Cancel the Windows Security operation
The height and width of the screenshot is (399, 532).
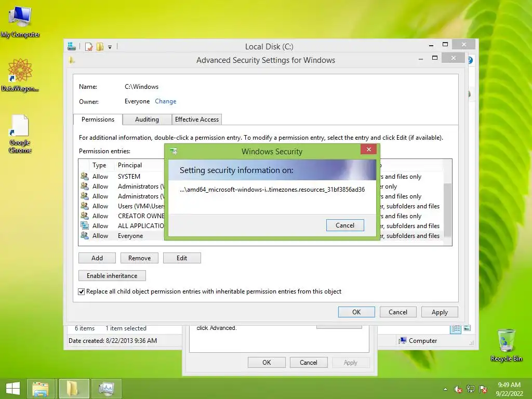345,225
